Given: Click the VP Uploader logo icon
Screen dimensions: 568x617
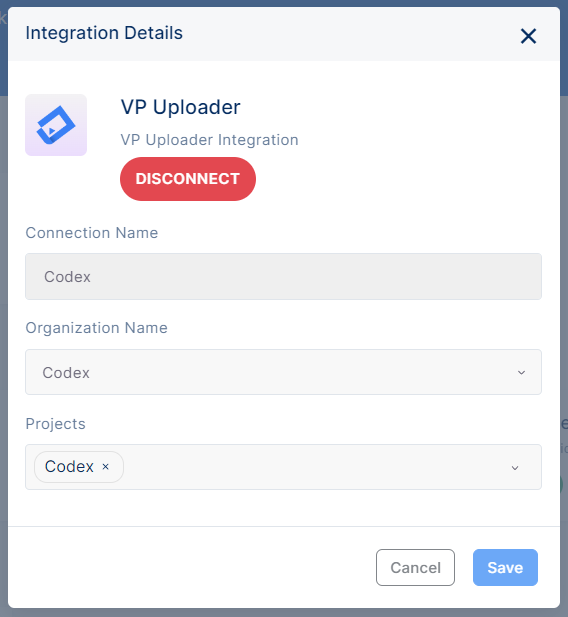Looking at the screenshot, I should click(x=56, y=125).
